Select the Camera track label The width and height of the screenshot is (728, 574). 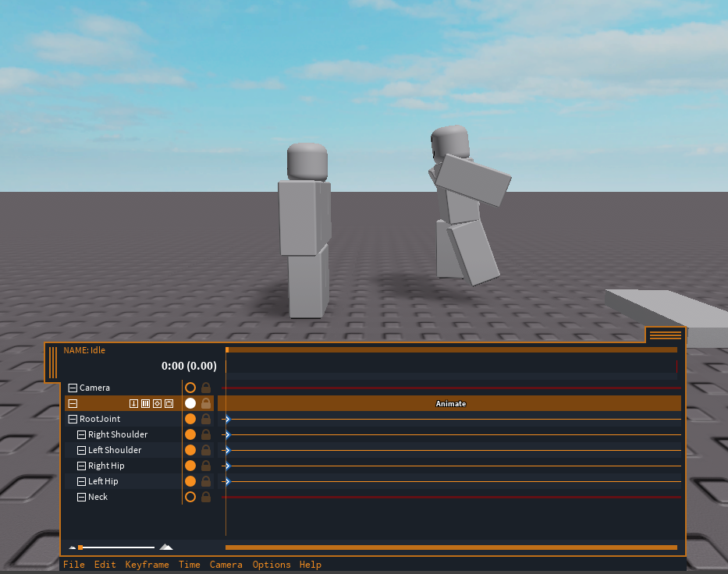94,388
